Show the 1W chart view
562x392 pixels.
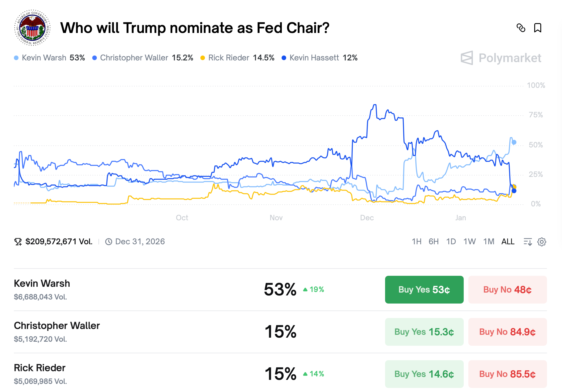point(469,242)
